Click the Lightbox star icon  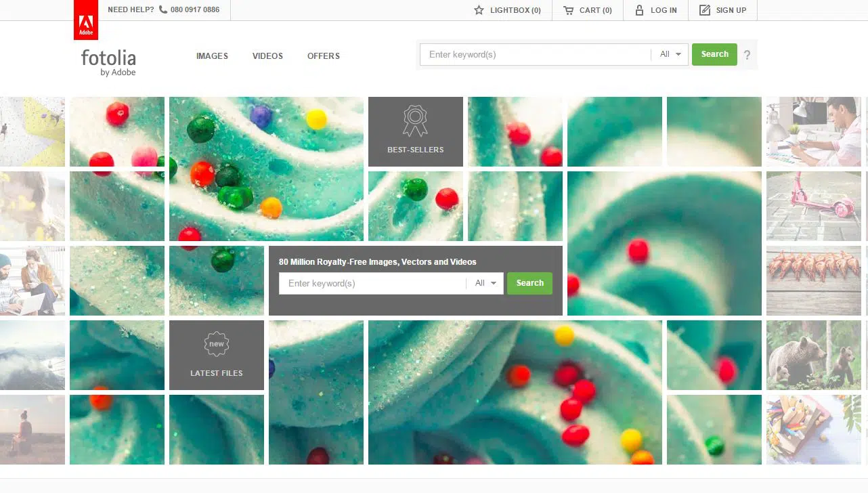(x=479, y=10)
